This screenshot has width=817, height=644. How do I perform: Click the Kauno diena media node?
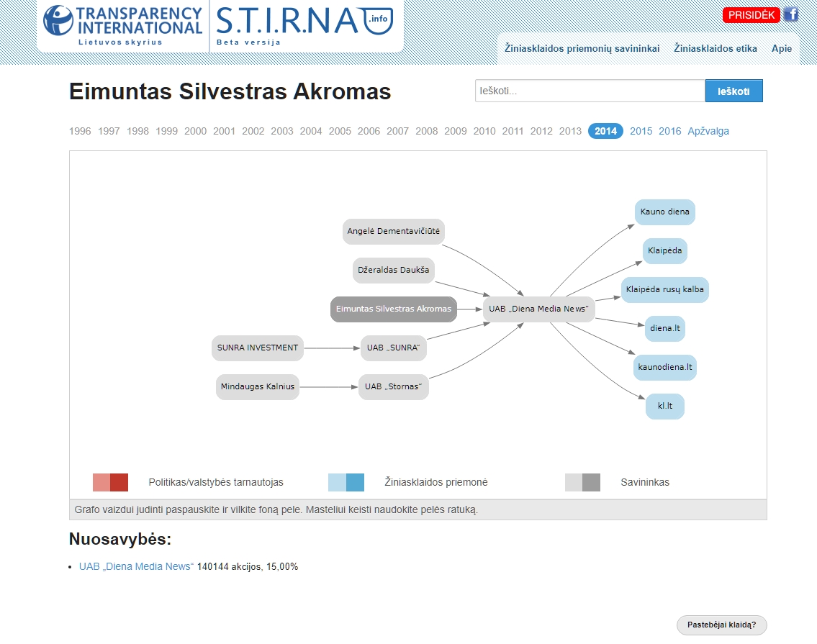[665, 212]
